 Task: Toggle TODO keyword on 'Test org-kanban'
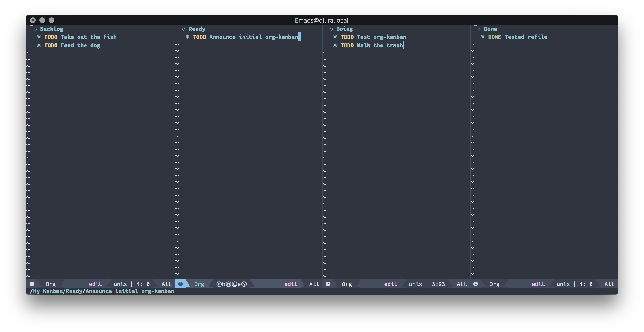pos(347,37)
